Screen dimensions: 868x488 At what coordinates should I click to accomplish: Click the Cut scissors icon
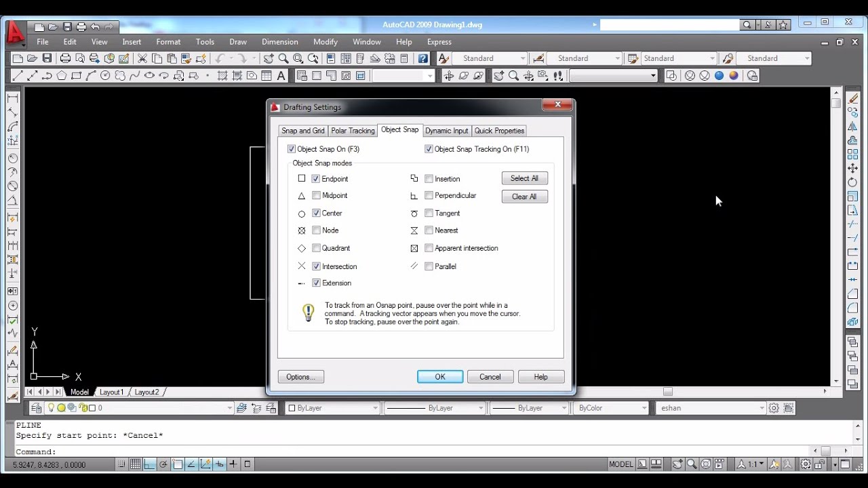tap(142, 58)
